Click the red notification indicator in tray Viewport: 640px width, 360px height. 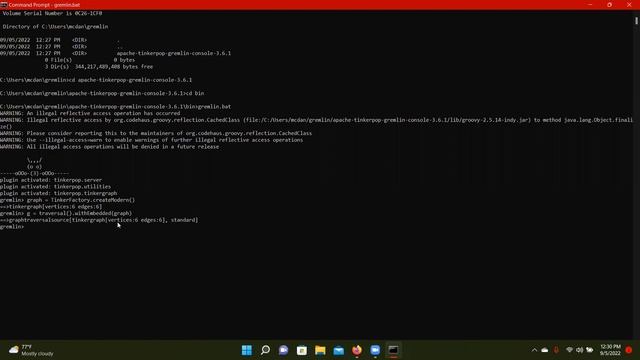click(629, 350)
